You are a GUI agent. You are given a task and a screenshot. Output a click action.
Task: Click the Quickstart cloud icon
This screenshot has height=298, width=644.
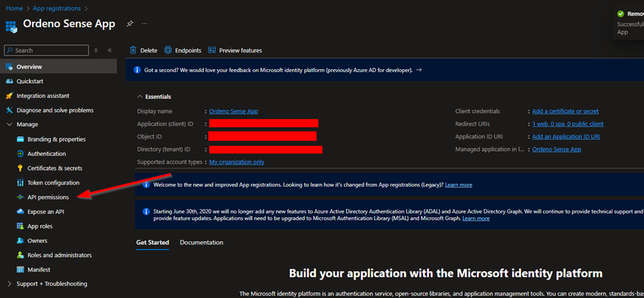click(x=10, y=82)
